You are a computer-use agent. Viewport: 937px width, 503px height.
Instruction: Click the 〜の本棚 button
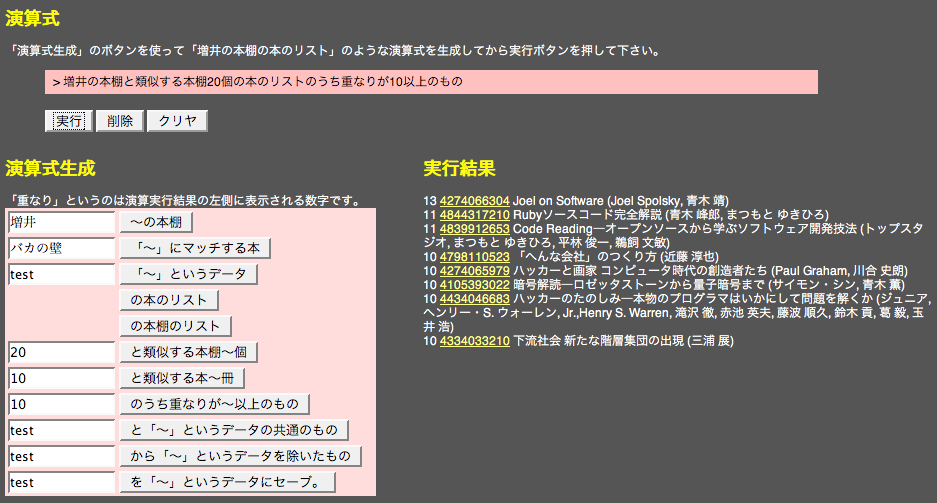pos(156,222)
